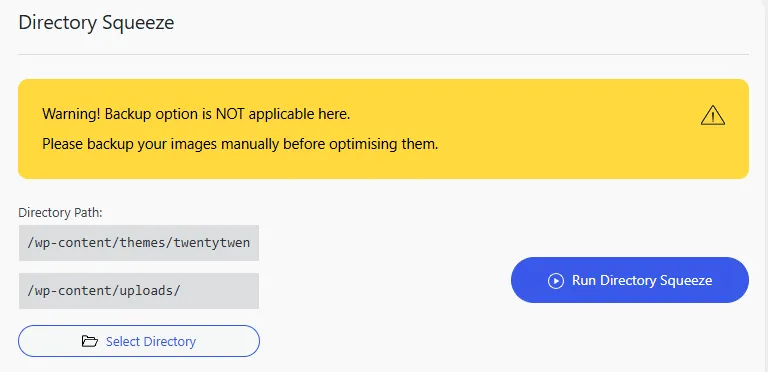Viewport: 768px width, 372px height.
Task: Click the 'Select Directory' blue text
Action: click(x=151, y=341)
